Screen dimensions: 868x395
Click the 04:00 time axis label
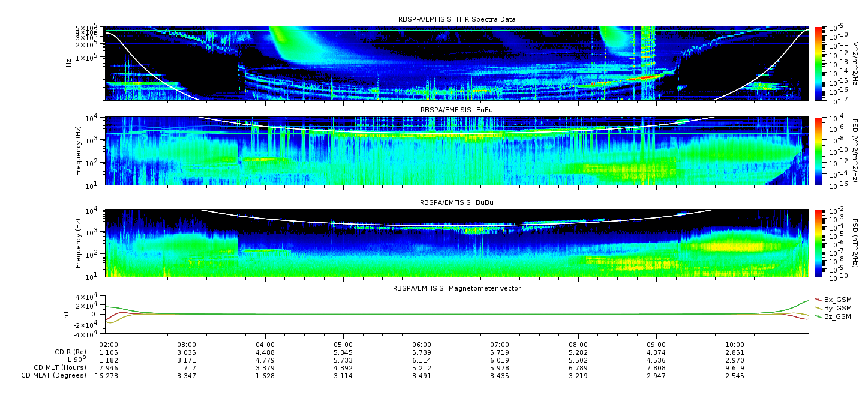(x=265, y=345)
